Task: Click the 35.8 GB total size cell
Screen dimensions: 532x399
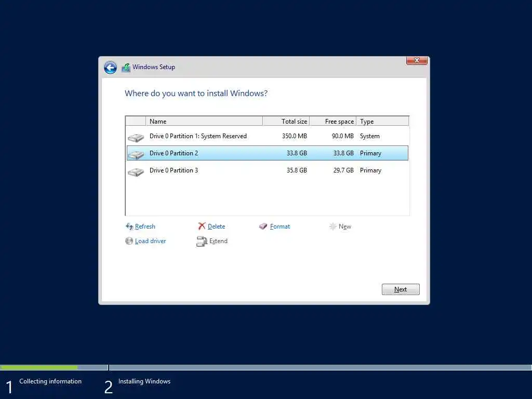Action: pyautogui.click(x=297, y=170)
